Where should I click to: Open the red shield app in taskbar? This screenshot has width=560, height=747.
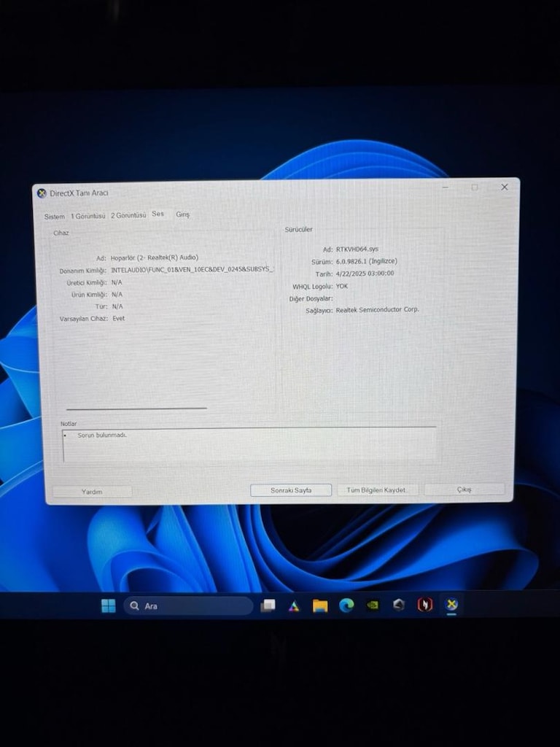[x=425, y=605]
